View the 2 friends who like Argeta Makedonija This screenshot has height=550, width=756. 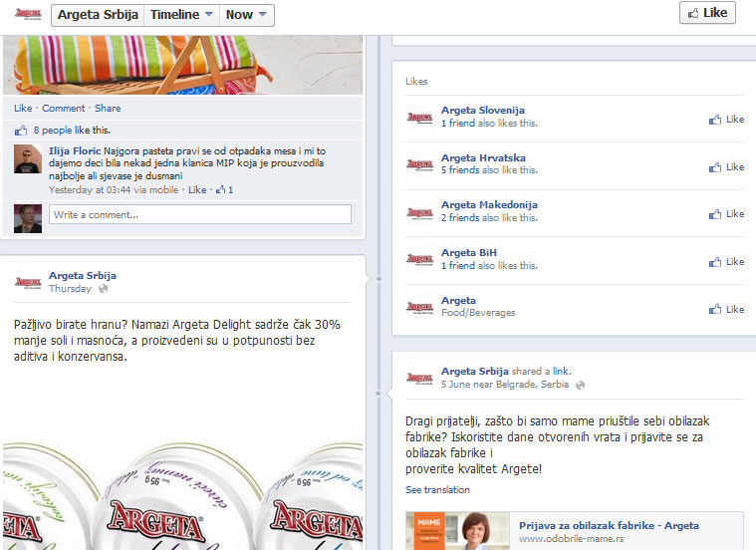point(460,217)
